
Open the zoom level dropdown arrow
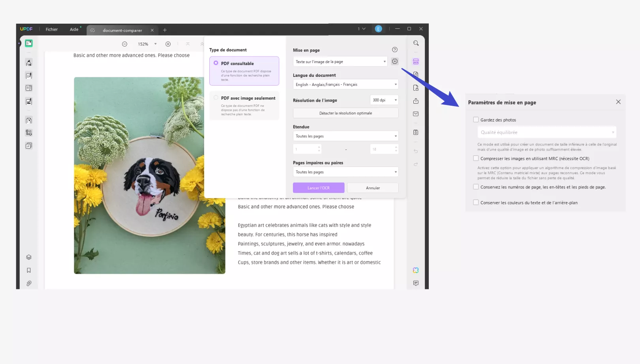(156, 44)
